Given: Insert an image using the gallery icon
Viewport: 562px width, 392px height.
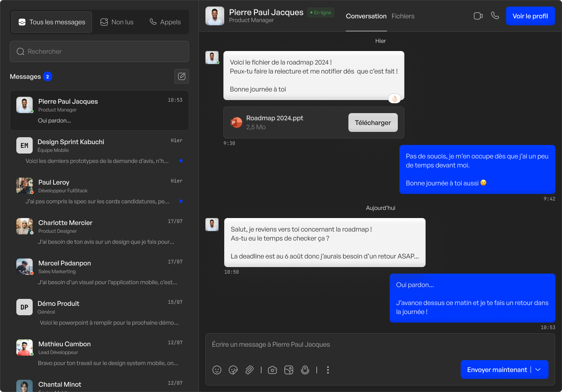Looking at the screenshot, I should point(289,370).
